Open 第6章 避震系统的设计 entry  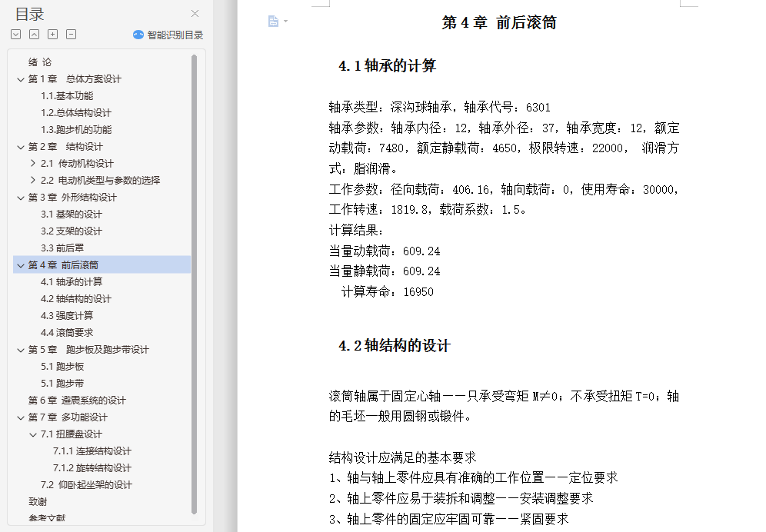[x=77, y=401]
